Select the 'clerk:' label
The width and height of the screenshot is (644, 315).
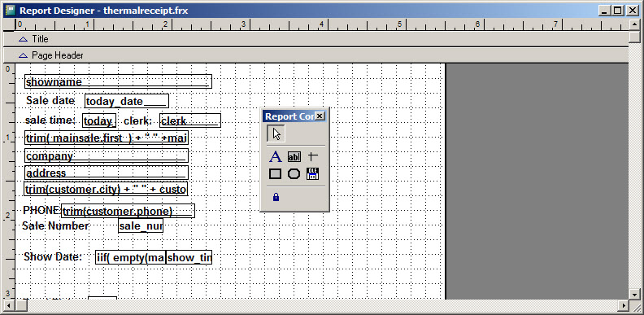point(137,120)
